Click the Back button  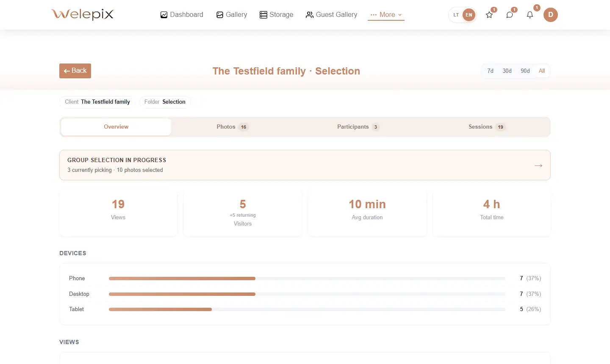pos(75,71)
